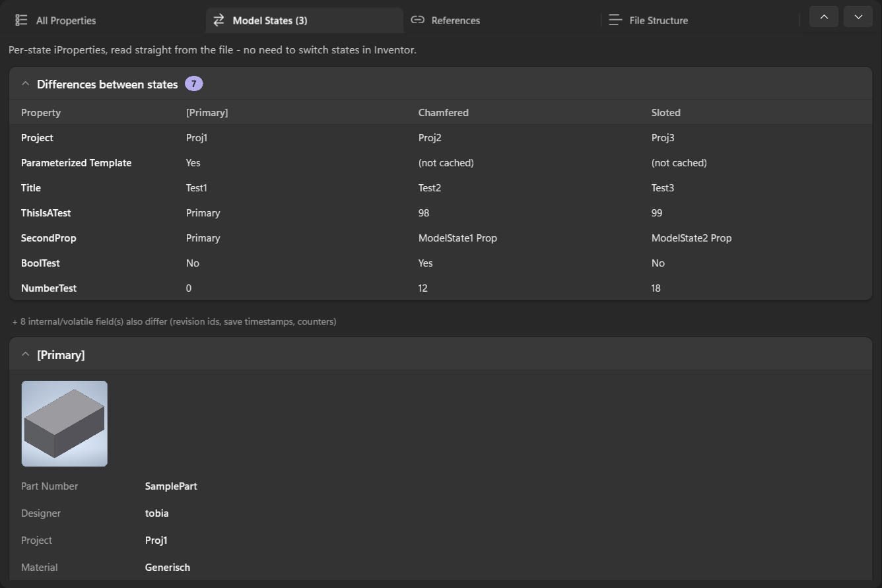Switch to Model States (3) tab
This screenshot has width=882, height=588.
coord(304,20)
